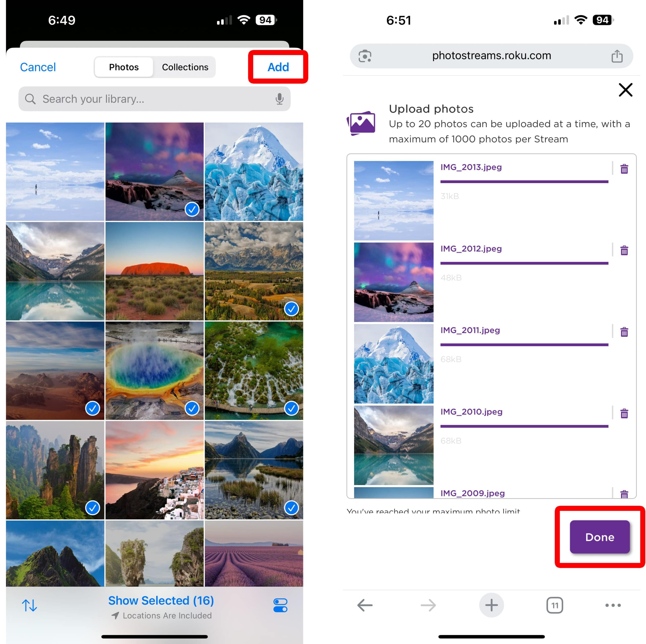The height and width of the screenshot is (644, 646).
Task: Open the new tab plus button
Action: pyautogui.click(x=491, y=605)
